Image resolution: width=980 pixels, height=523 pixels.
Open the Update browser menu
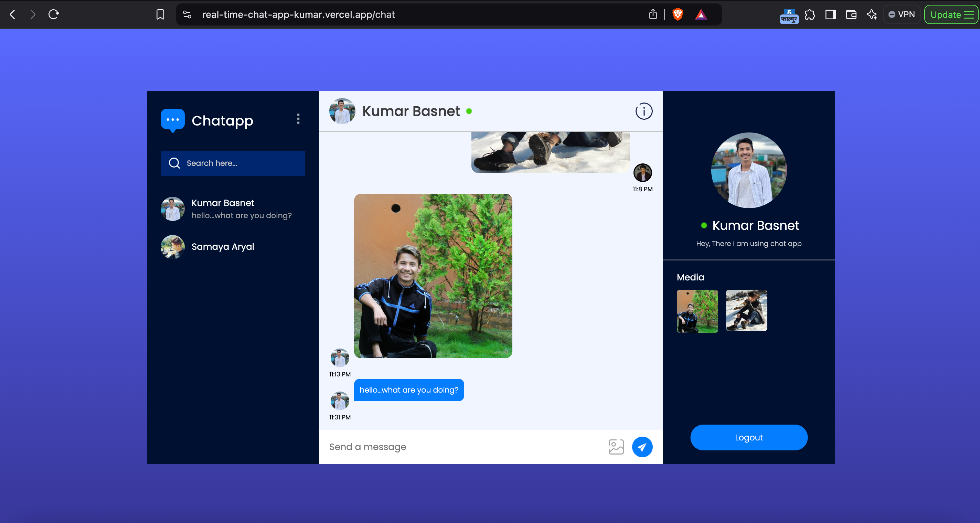click(x=951, y=15)
